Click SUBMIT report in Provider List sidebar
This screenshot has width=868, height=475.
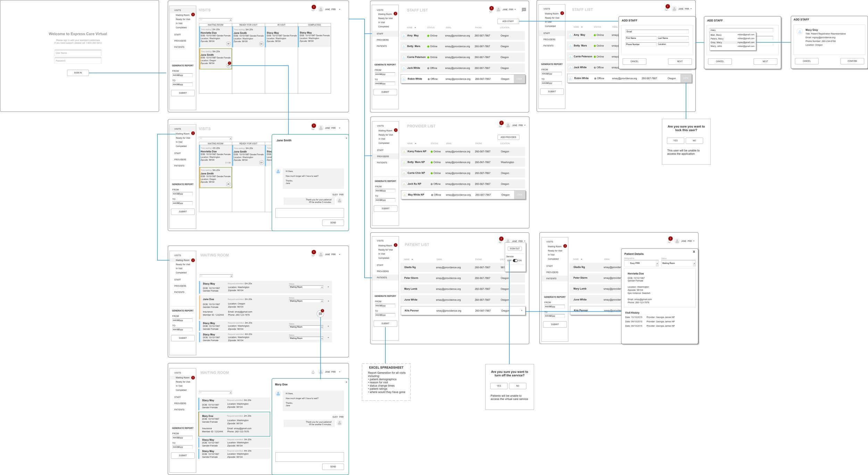pos(385,208)
